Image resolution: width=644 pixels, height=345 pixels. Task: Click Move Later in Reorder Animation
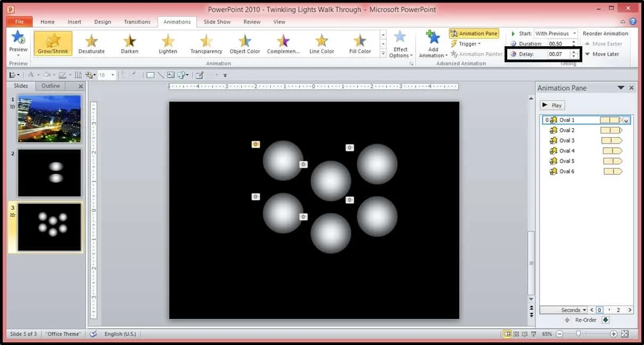(602, 54)
